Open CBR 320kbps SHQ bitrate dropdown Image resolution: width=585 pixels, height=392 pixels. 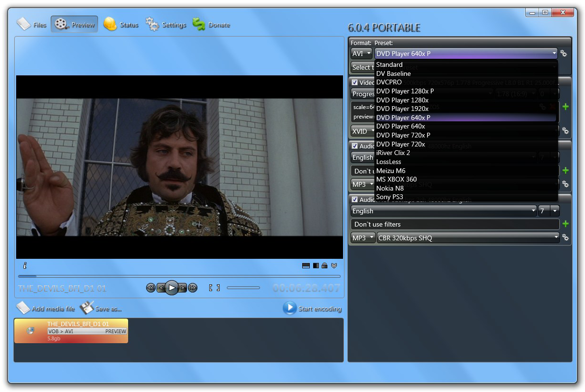pos(468,238)
